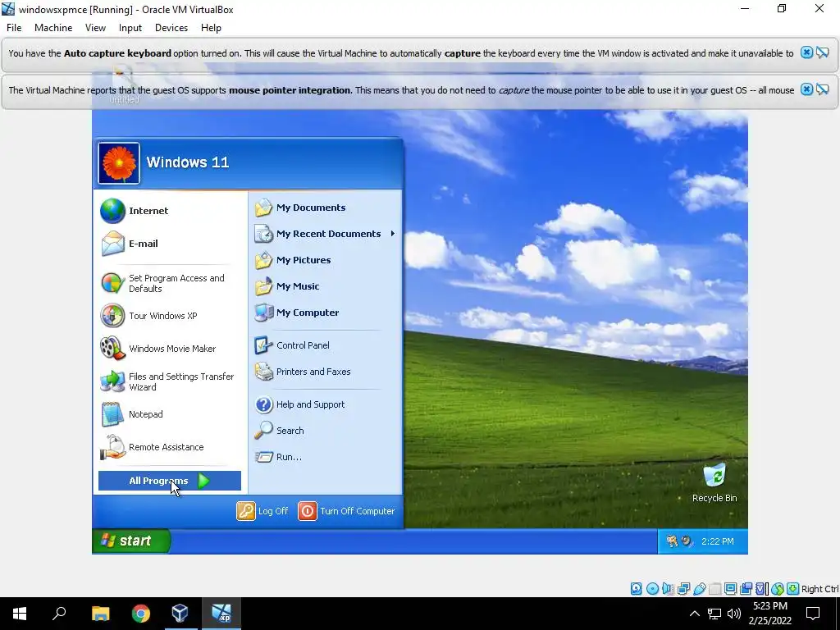
Task: Expand My Recent Documents submenu
Action: [x=325, y=234]
